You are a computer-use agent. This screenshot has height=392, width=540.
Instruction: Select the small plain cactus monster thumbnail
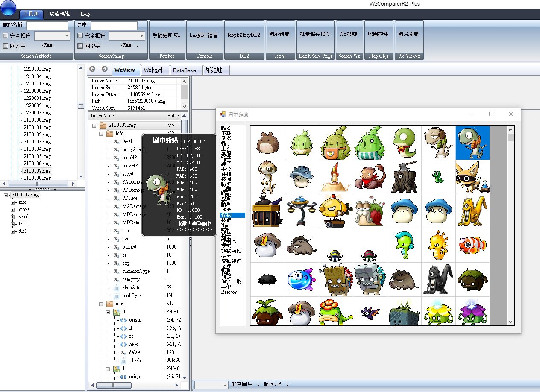click(302, 143)
